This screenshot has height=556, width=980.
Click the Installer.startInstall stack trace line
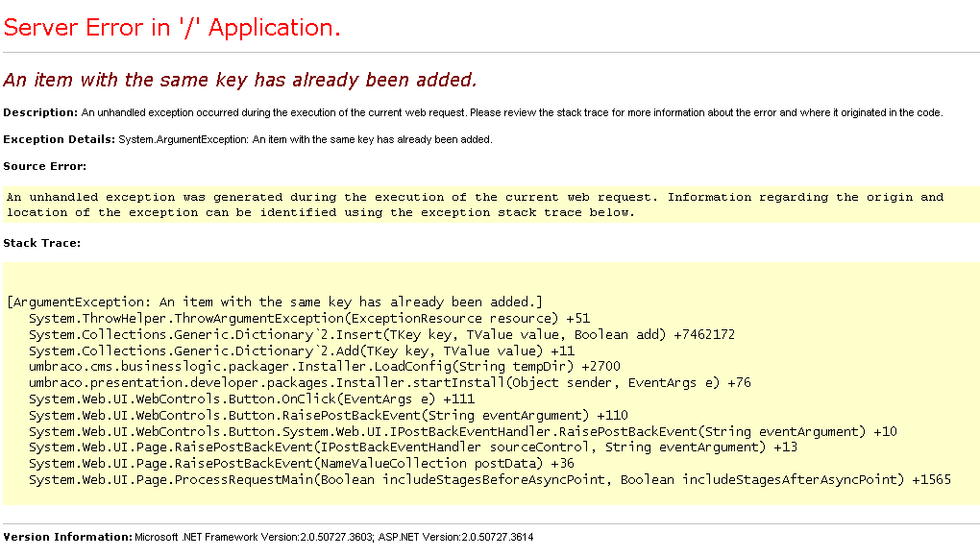pyautogui.click(x=389, y=383)
